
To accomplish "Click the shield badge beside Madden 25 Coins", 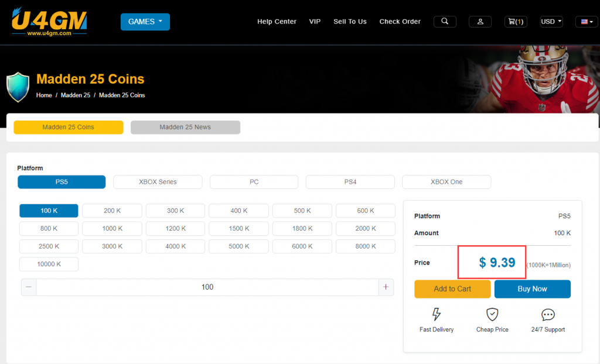I will (x=18, y=87).
